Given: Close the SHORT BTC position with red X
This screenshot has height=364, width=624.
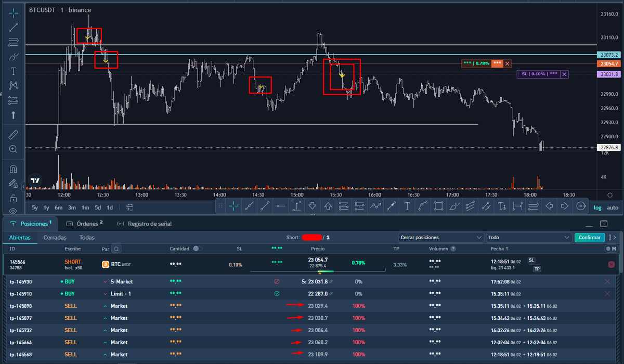Looking at the screenshot, I should coord(611,265).
